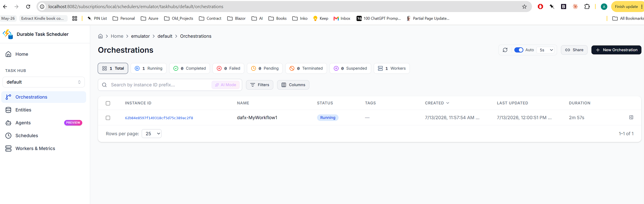644x204 pixels.
Task: Click the orange starburst extension icon
Action: pyautogui.click(x=575, y=7)
